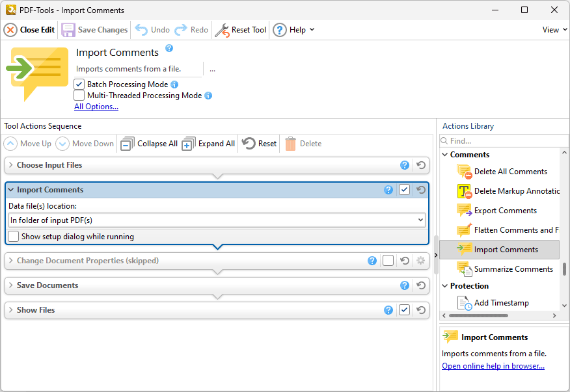Click Save Changes in the toolbar
Screen dimensions: 570x392
tap(94, 30)
